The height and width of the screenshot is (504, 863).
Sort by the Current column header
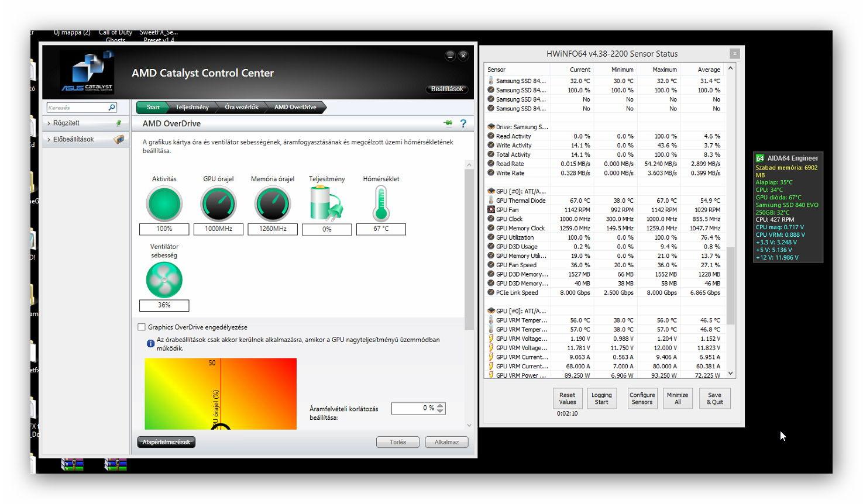pos(572,70)
